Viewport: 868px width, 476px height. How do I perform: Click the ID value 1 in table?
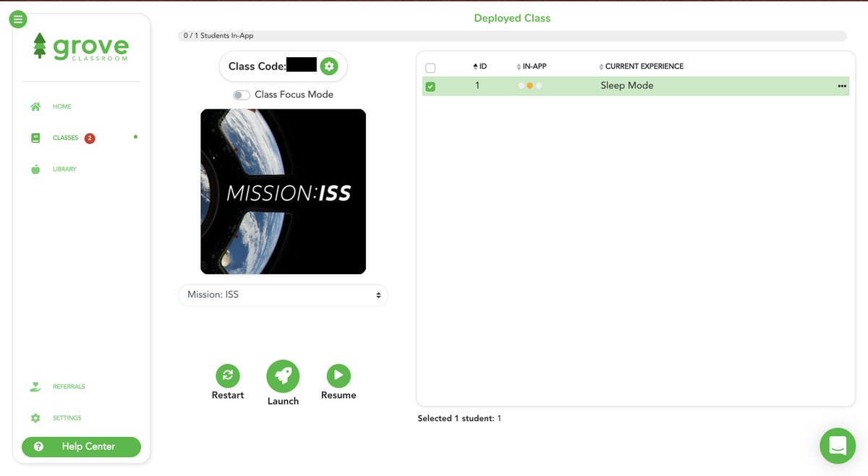pos(477,85)
